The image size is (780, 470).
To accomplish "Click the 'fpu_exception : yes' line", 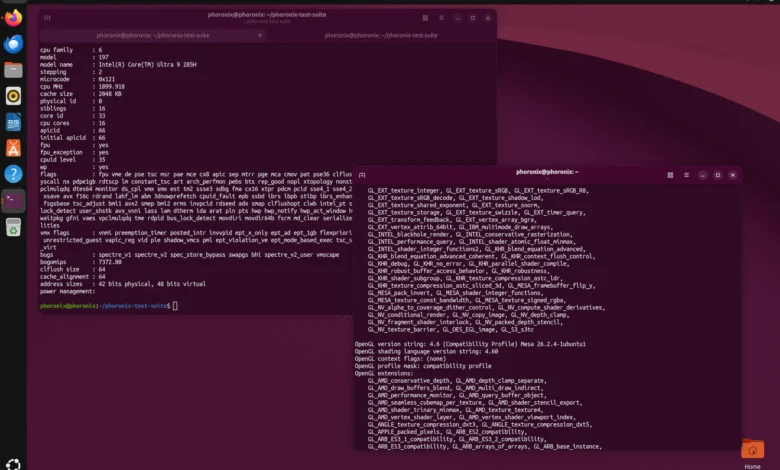I will tap(74, 153).
